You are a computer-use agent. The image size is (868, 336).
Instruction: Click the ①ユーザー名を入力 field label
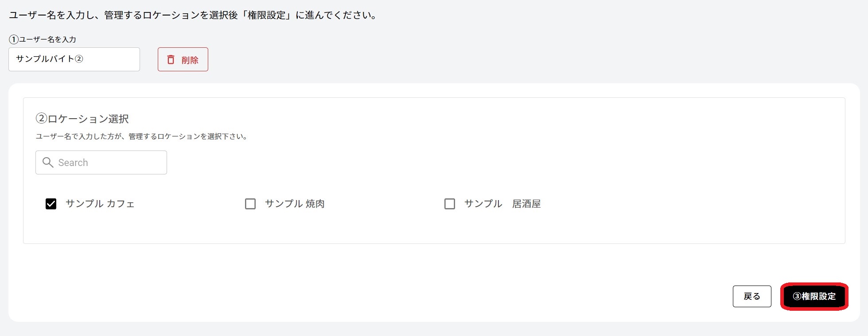tap(43, 39)
